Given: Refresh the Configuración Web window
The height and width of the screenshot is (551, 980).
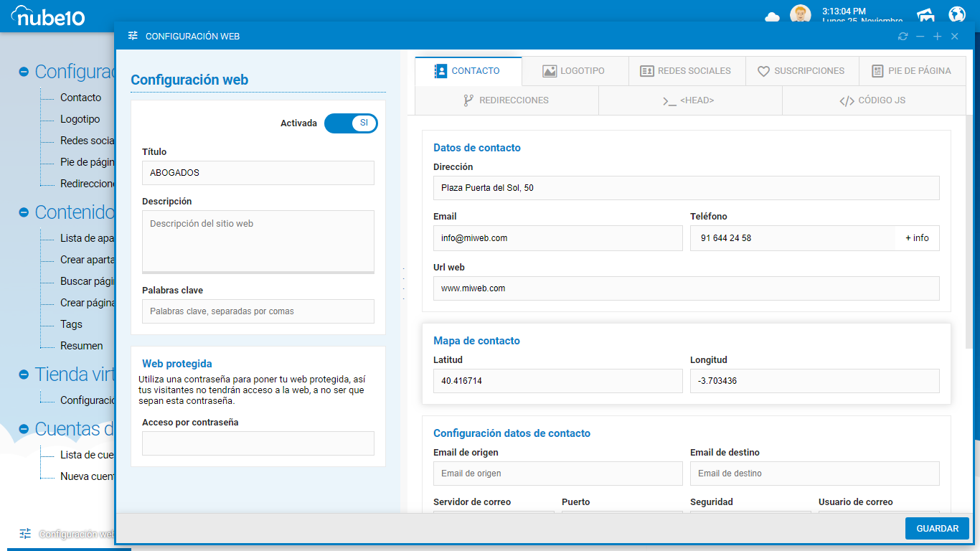Looking at the screenshot, I should click(903, 37).
